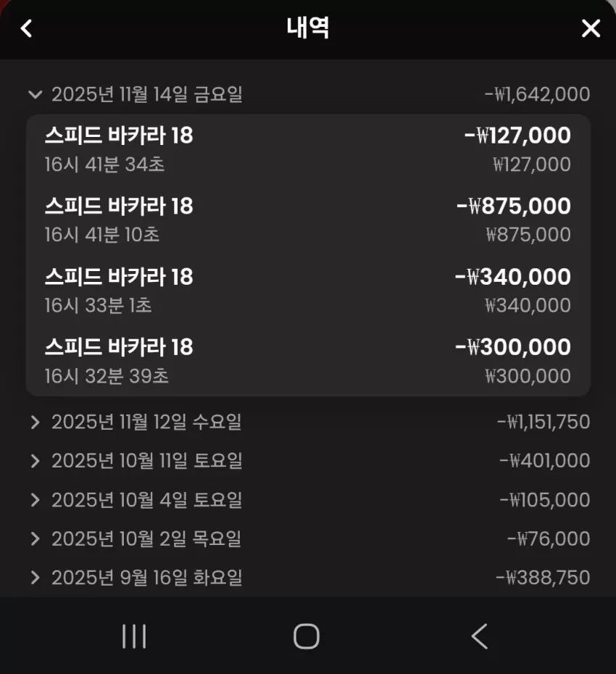
Task: Select the -₩1,642,000 daily total
Action: click(x=537, y=94)
